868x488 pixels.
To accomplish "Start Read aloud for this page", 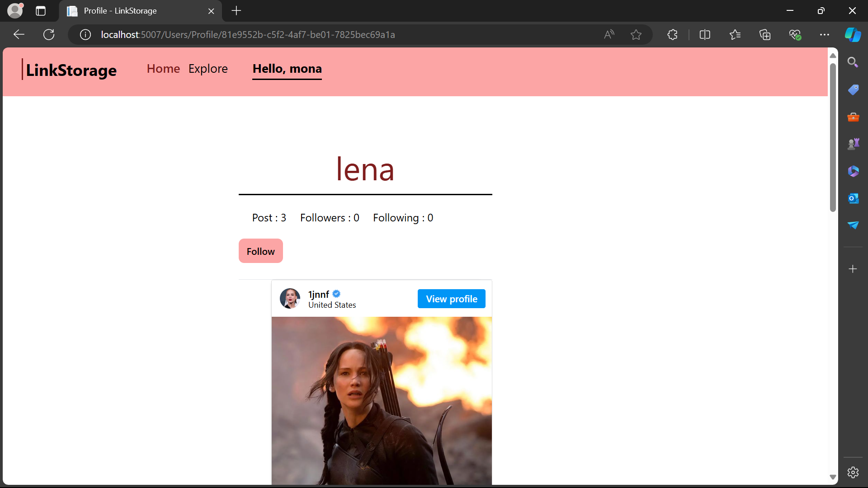I will coord(609,34).
